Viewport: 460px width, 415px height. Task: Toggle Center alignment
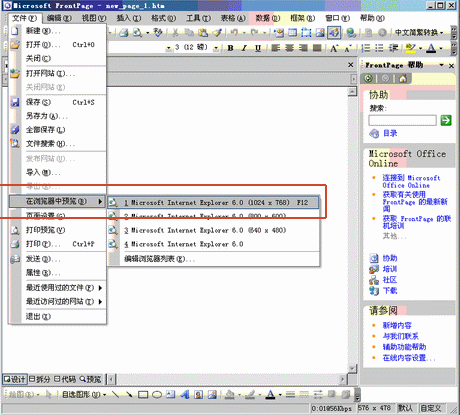(289, 48)
